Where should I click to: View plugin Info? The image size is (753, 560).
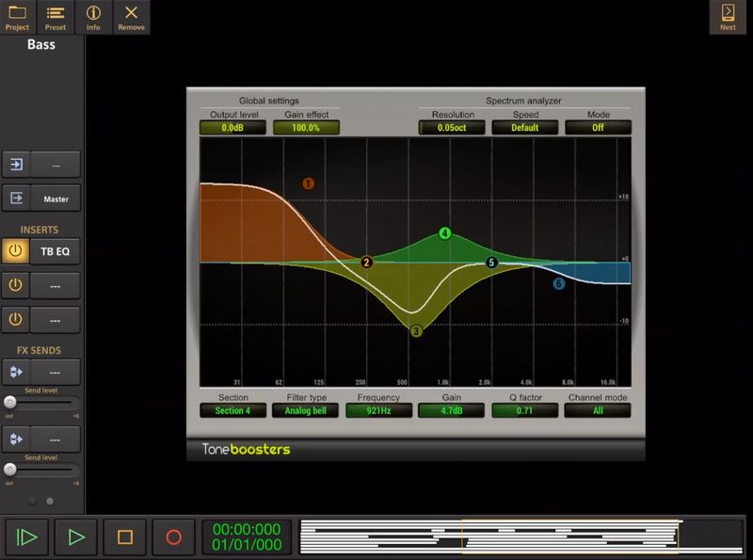point(92,16)
